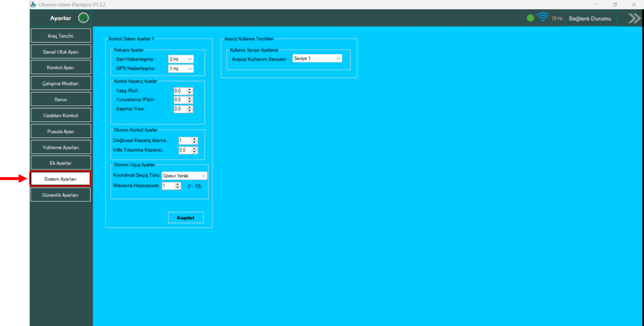Open Sanal Ufuk Ayarı page
This screenshot has width=644, height=326.
[x=61, y=52]
